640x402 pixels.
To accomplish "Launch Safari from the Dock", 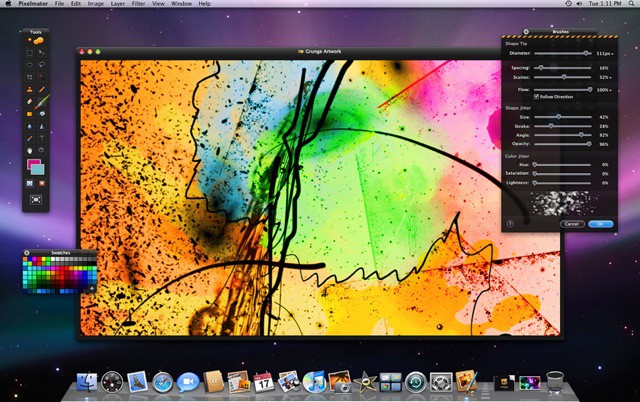I will tap(137, 381).
